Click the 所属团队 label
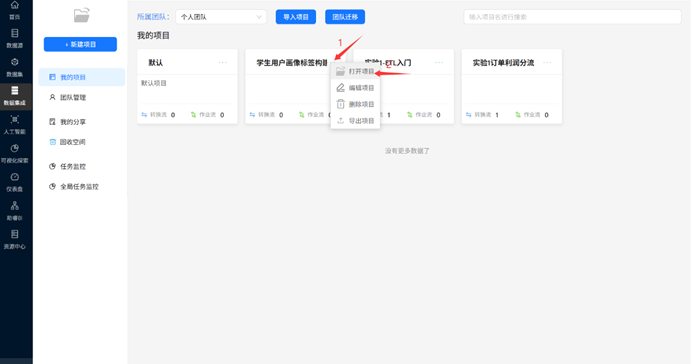The width and height of the screenshot is (692, 364). [x=153, y=17]
